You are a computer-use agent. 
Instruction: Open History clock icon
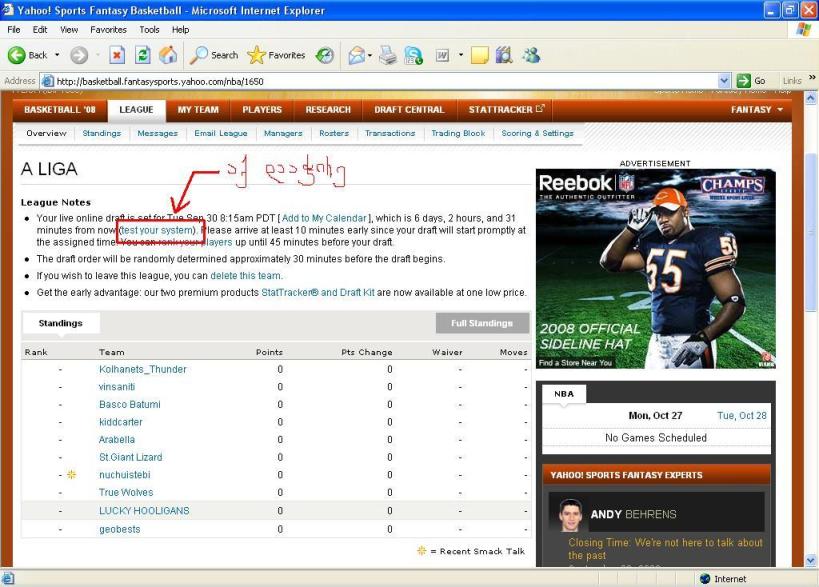pos(325,55)
